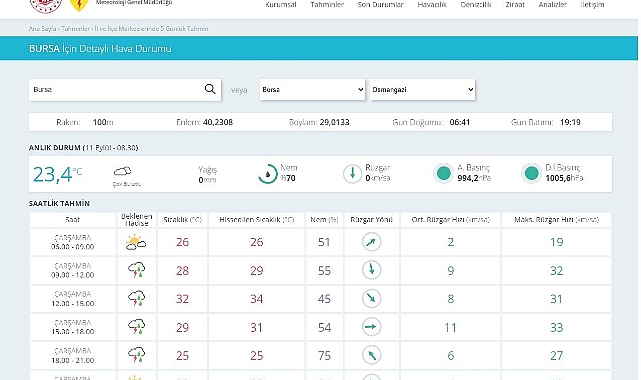Open the Havacılık menu
641x380 pixels.
point(432,4)
